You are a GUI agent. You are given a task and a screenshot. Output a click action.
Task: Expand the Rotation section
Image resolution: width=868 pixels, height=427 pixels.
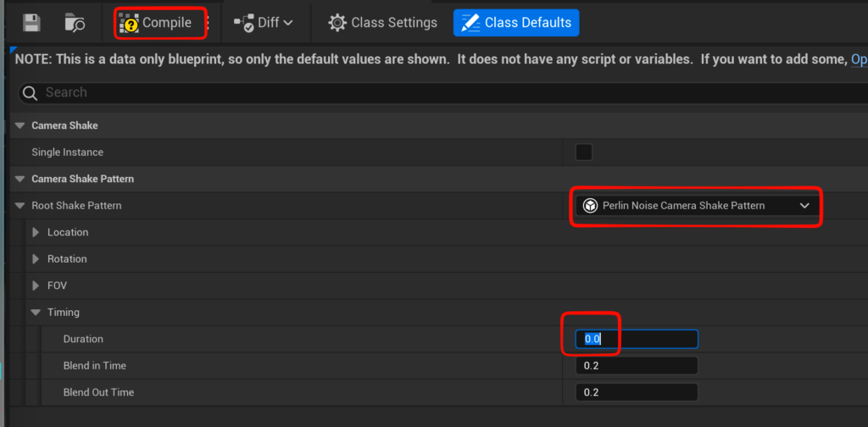(x=36, y=259)
